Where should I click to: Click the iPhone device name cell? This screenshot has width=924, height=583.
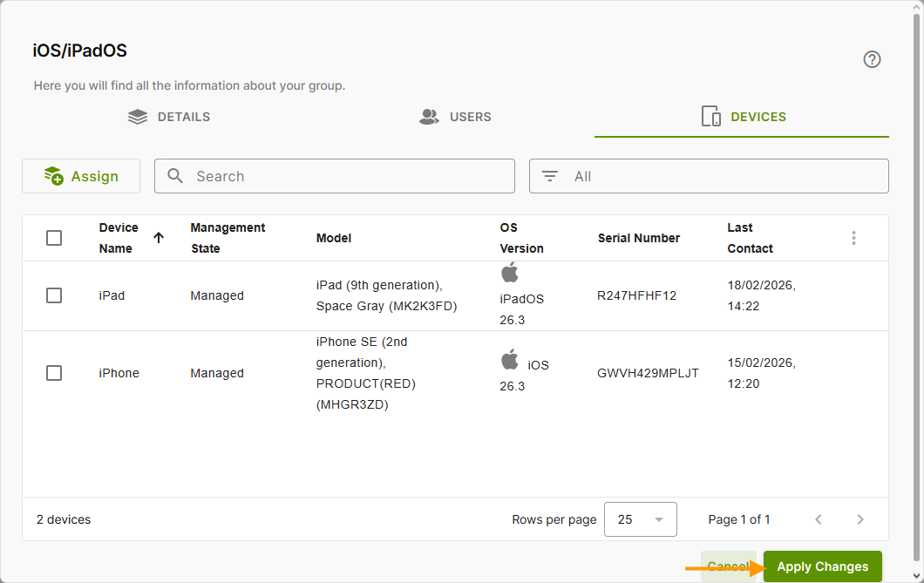coord(119,373)
